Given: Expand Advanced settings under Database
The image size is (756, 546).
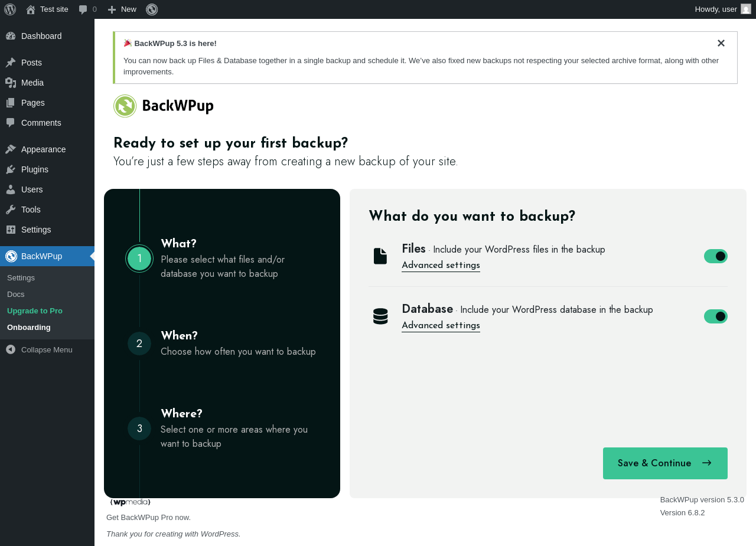Looking at the screenshot, I should [x=441, y=325].
